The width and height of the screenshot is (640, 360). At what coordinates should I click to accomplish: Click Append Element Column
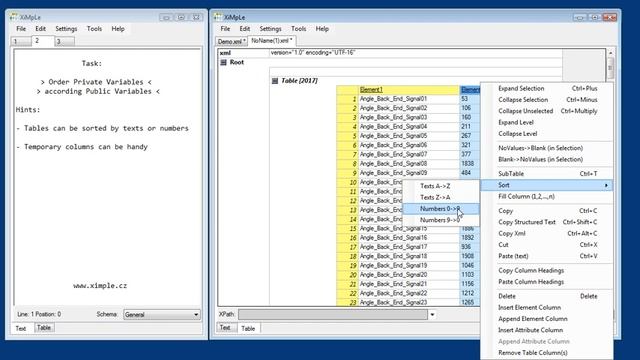click(547, 319)
